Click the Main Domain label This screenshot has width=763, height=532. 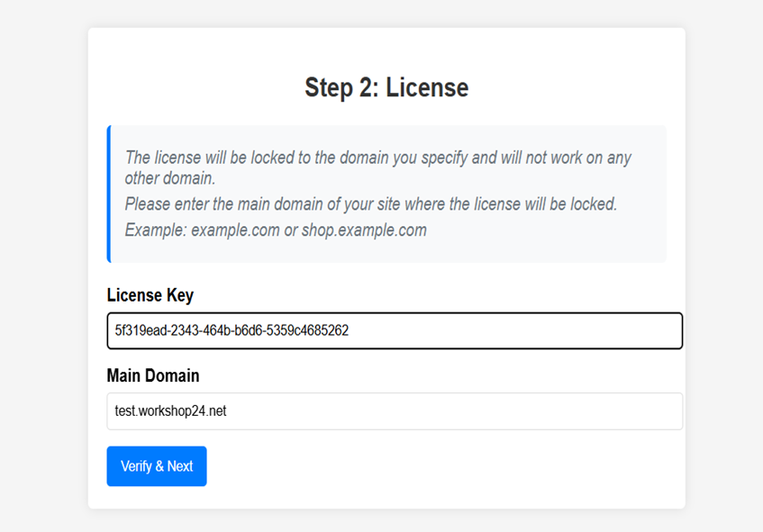pyautogui.click(x=152, y=375)
